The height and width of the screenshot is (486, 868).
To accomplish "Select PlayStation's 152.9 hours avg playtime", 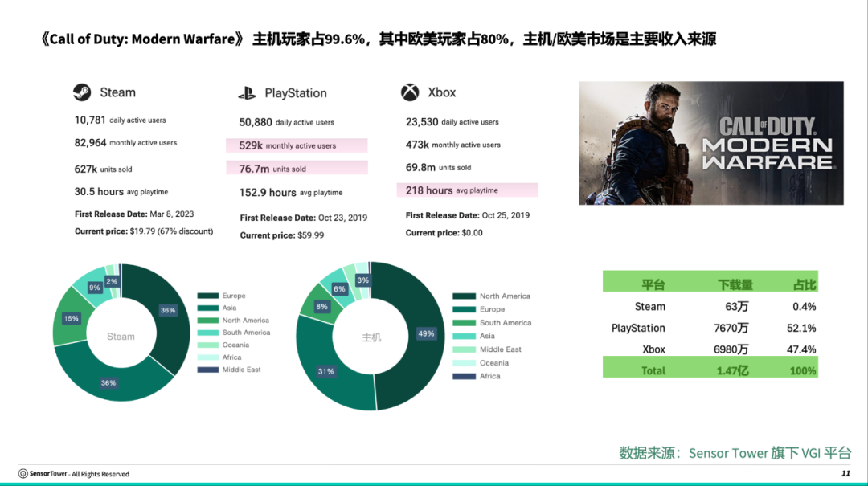I will (291, 193).
